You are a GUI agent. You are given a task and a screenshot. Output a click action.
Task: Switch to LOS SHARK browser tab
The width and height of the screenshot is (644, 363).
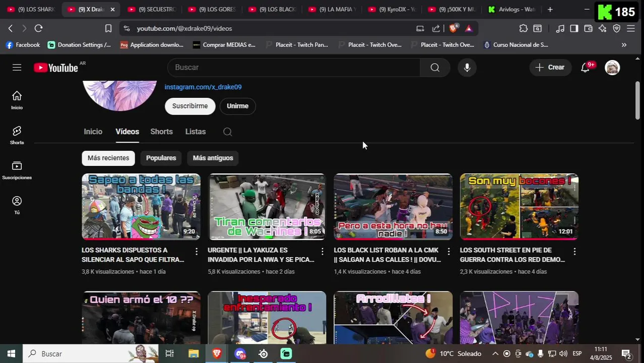pyautogui.click(x=31, y=10)
